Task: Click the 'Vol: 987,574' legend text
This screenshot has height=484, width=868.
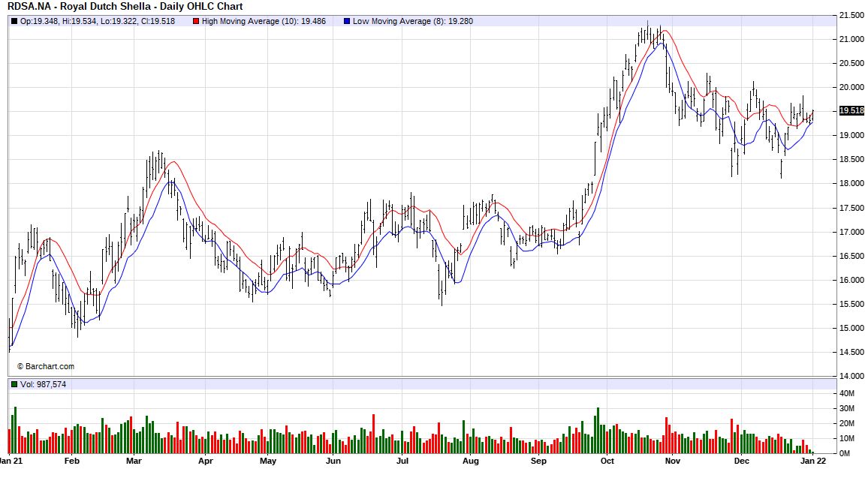Action: click(x=41, y=383)
